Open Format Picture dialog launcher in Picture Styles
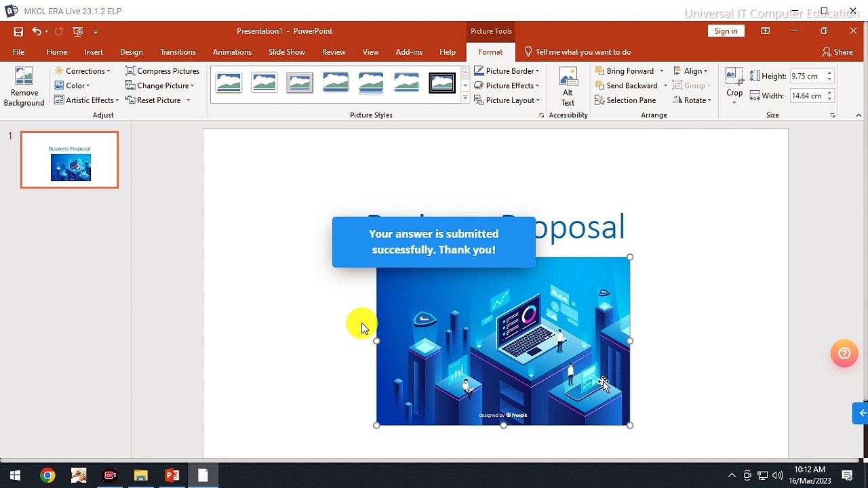 541,116
